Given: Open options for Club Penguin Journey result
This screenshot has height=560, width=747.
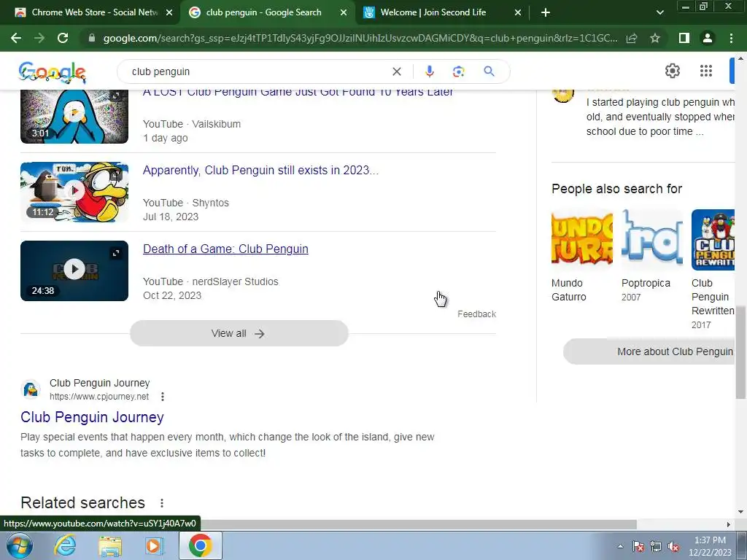Looking at the screenshot, I should point(163,397).
